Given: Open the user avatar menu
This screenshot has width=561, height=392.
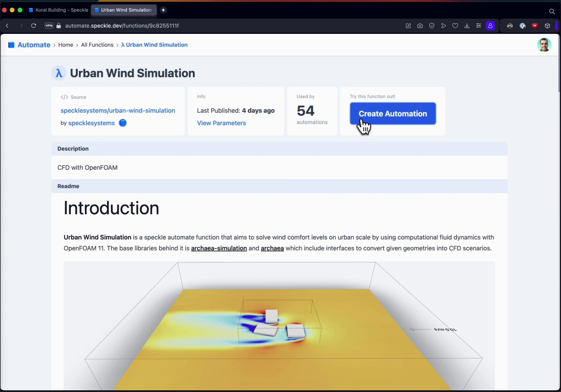Looking at the screenshot, I should point(544,45).
